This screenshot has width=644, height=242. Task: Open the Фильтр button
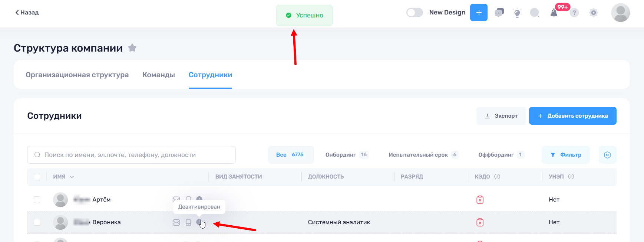(x=565, y=155)
